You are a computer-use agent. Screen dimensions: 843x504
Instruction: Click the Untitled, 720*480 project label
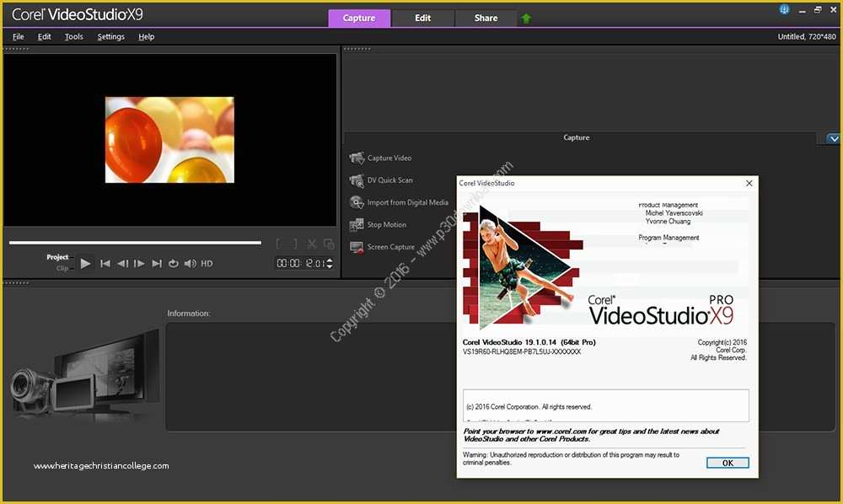807,36
